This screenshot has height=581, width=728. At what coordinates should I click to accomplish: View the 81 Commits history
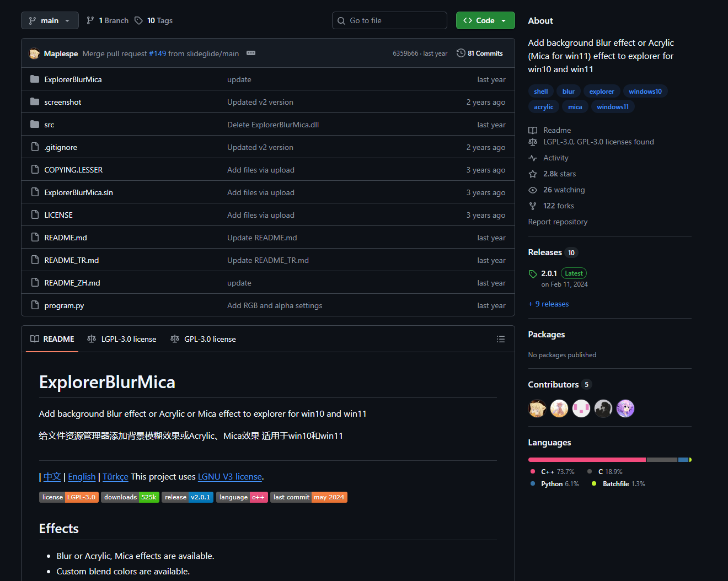pos(480,53)
